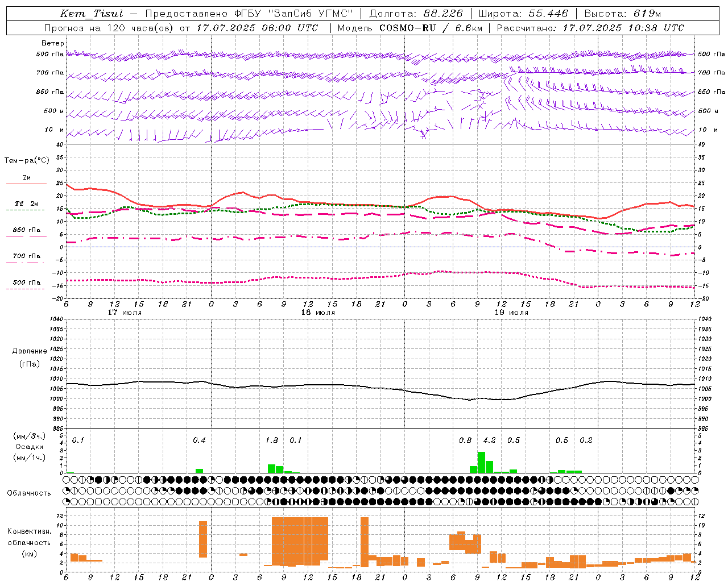Click the 700 гПа temperature legend dash-dot sample

tap(25, 263)
